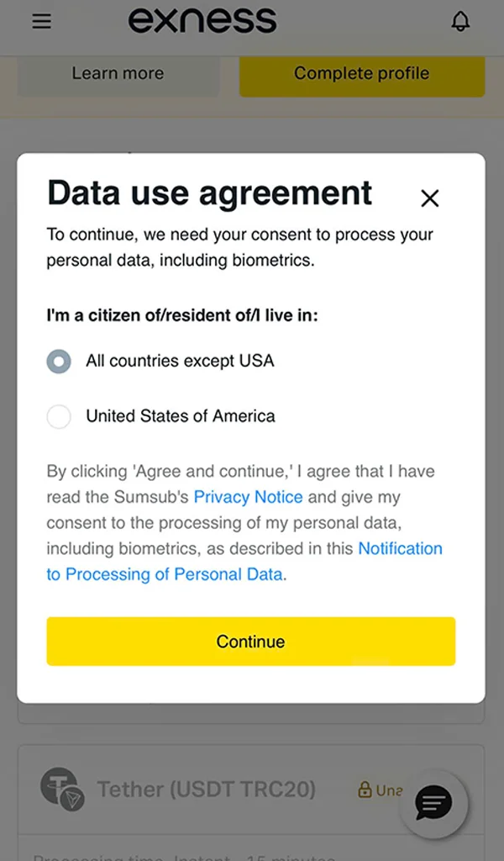
Task: Choose United States of America
Action: coord(59,416)
